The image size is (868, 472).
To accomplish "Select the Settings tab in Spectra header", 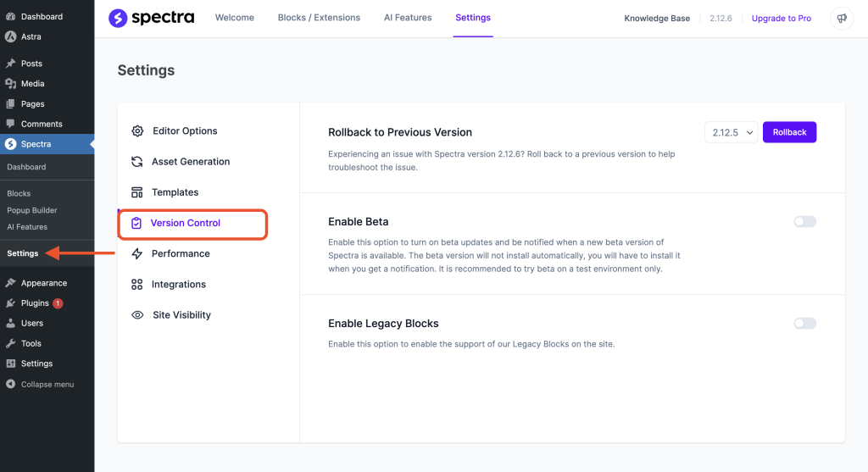I will 473,18.
